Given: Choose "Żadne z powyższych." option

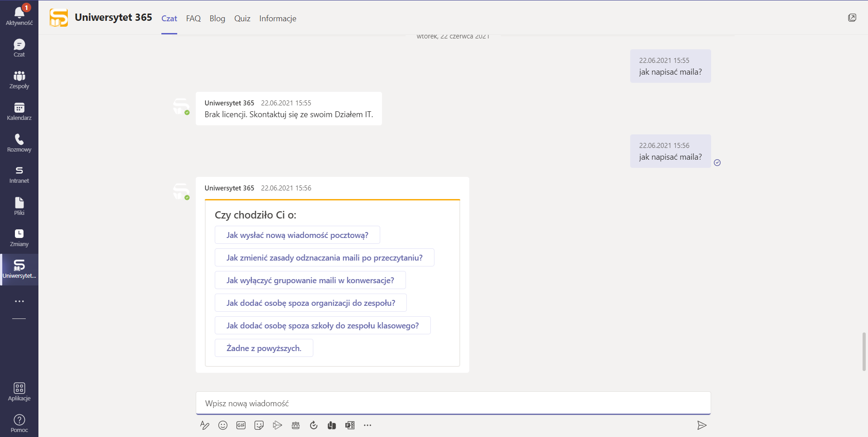Looking at the screenshot, I should [264, 348].
